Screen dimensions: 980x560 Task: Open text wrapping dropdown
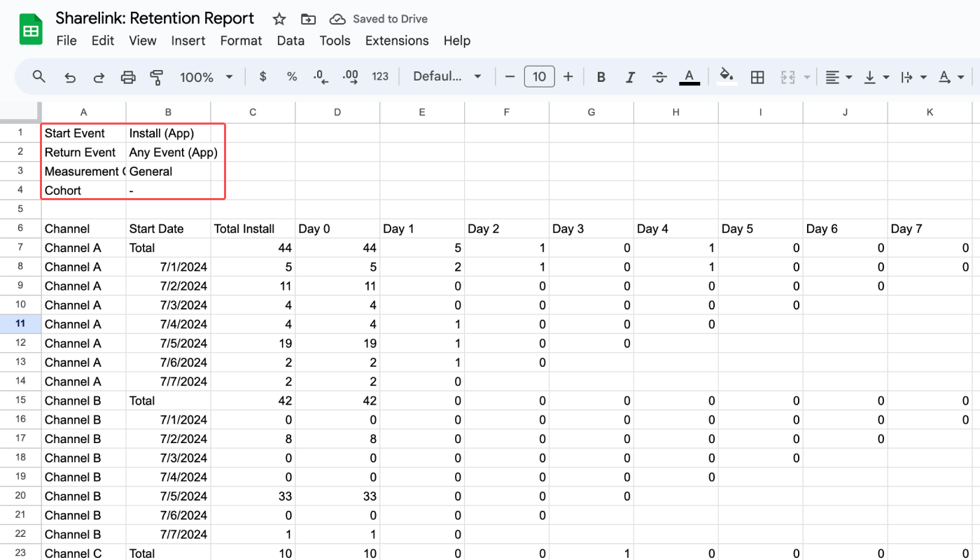[913, 77]
